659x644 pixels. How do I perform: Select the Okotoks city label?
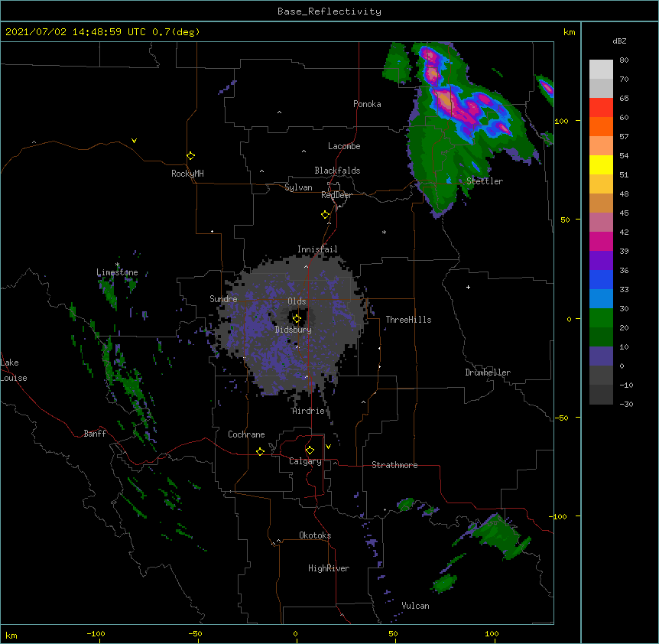[x=315, y=535]
